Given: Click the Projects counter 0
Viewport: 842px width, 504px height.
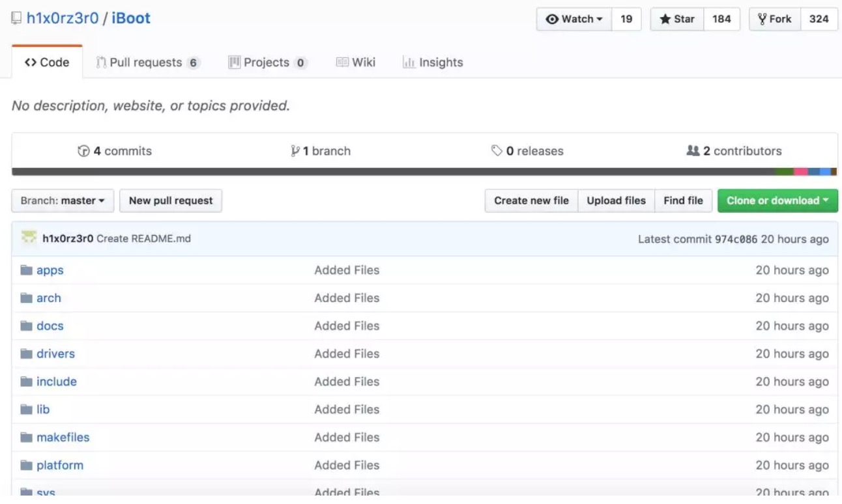Looking at the screenshot, I should [x=300, y=63].
